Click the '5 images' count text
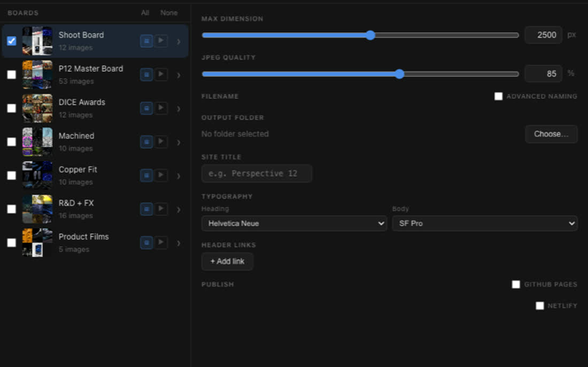588x367 pixels. coord(74,249)
